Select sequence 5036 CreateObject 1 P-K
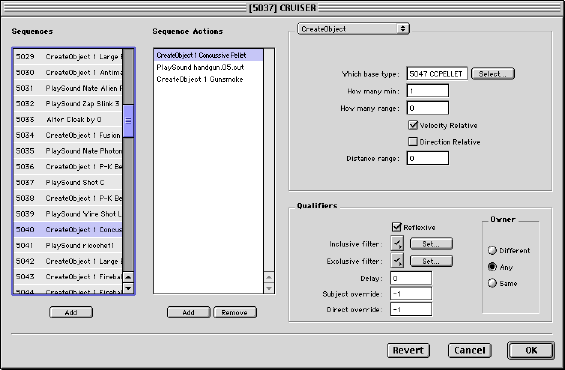The image size is (565, 370). pos(68,166)
